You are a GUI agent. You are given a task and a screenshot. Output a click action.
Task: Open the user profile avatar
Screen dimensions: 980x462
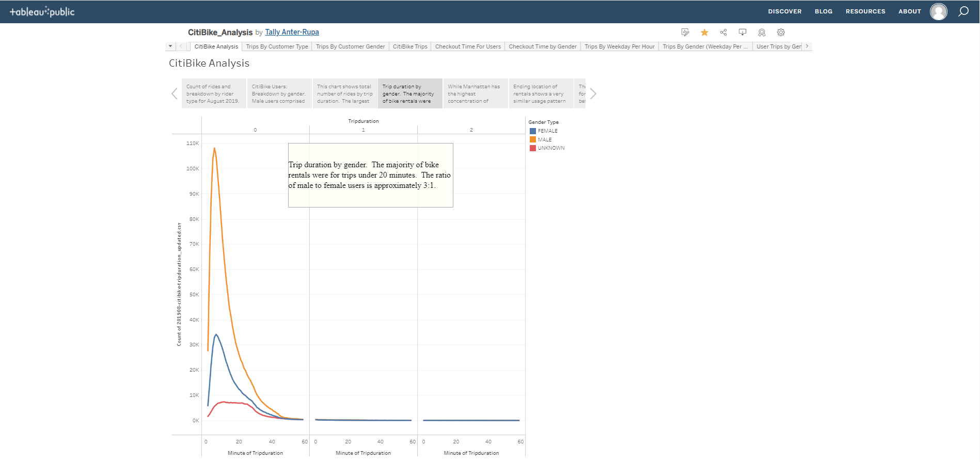click(x=939, y=11)
